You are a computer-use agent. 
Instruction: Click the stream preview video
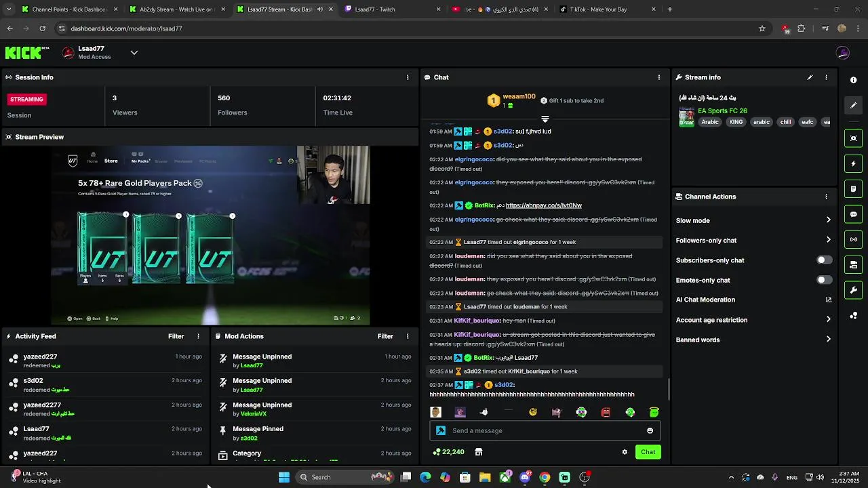212,235
